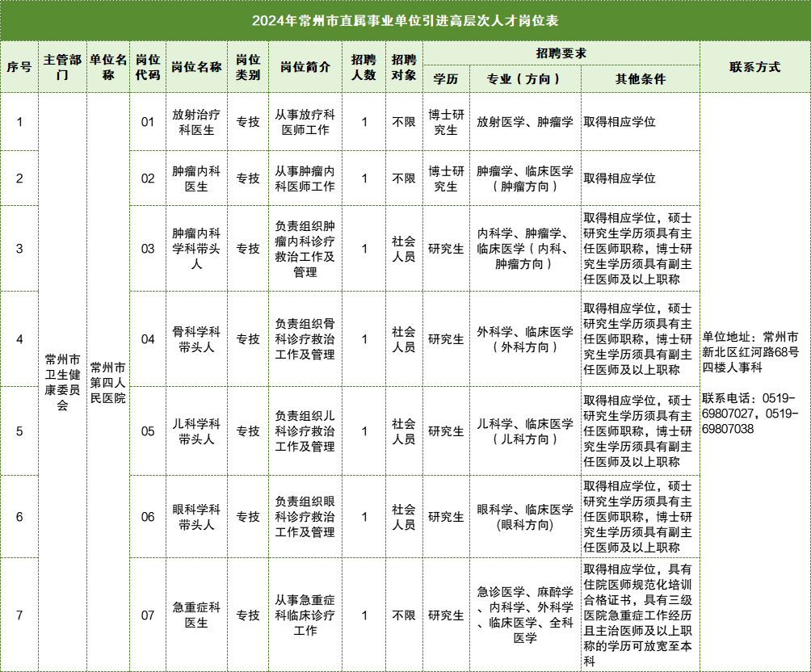Select the 眼科学科带头人 position cell
This screenshot has width=811, height=672.
click(x=196, y=517)
